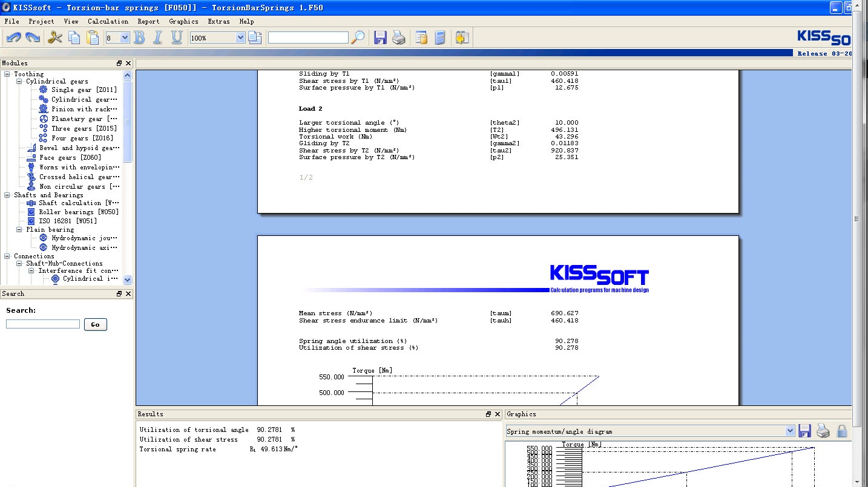This screenshot has height=487, width=868.
Task: Collapse the Toothing tree node
Action: 7,74
